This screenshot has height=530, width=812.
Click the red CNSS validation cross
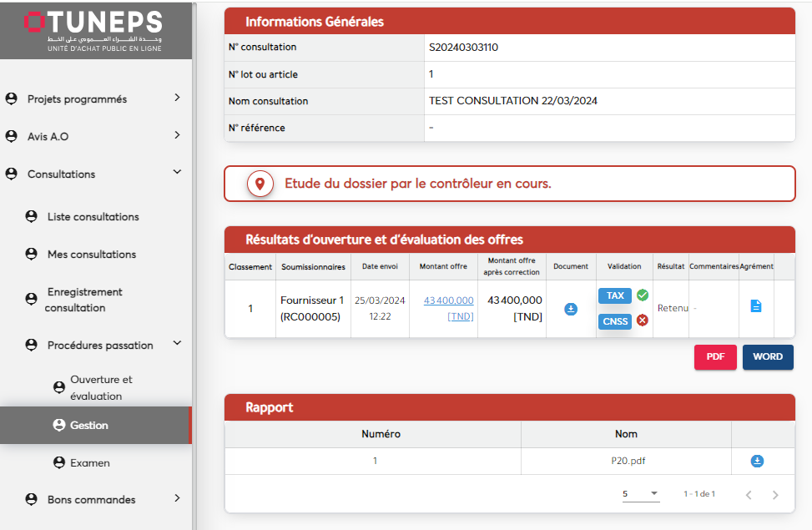[642, 321]
